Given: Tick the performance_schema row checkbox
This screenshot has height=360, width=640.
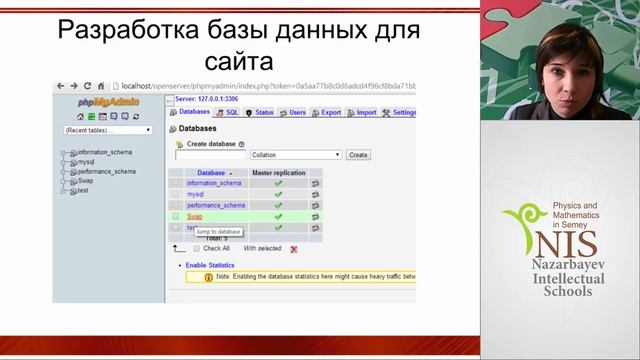Looking at the screenshot, I should point(176,205).
